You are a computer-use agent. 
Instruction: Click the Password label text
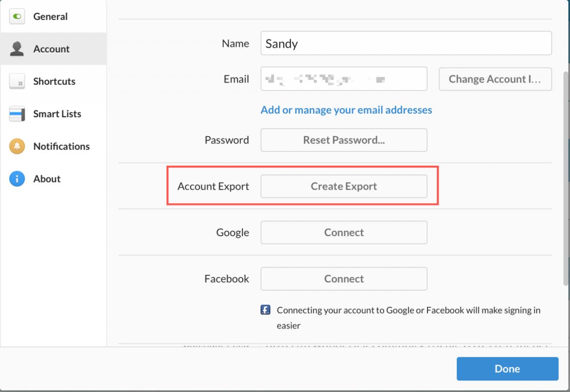(227, 140)
